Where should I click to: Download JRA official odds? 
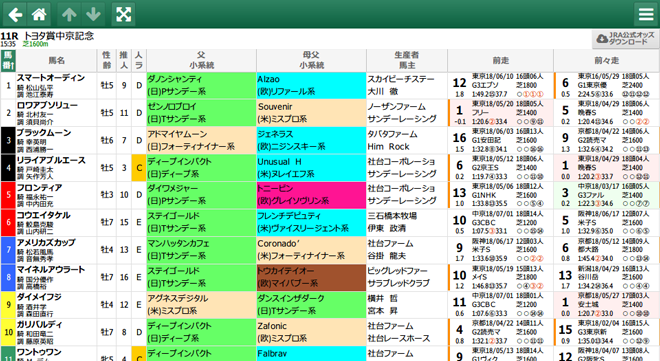(x=625, y=39)
